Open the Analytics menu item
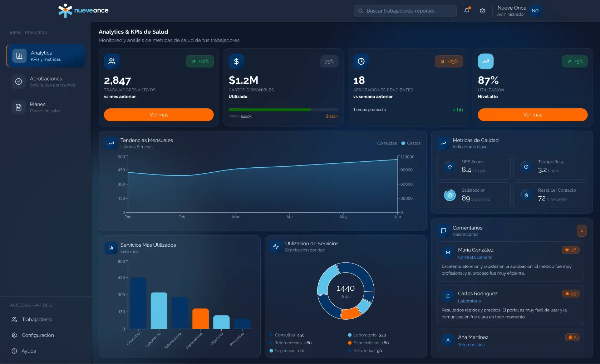The image size is (600, 364). [x=46, y=56]
